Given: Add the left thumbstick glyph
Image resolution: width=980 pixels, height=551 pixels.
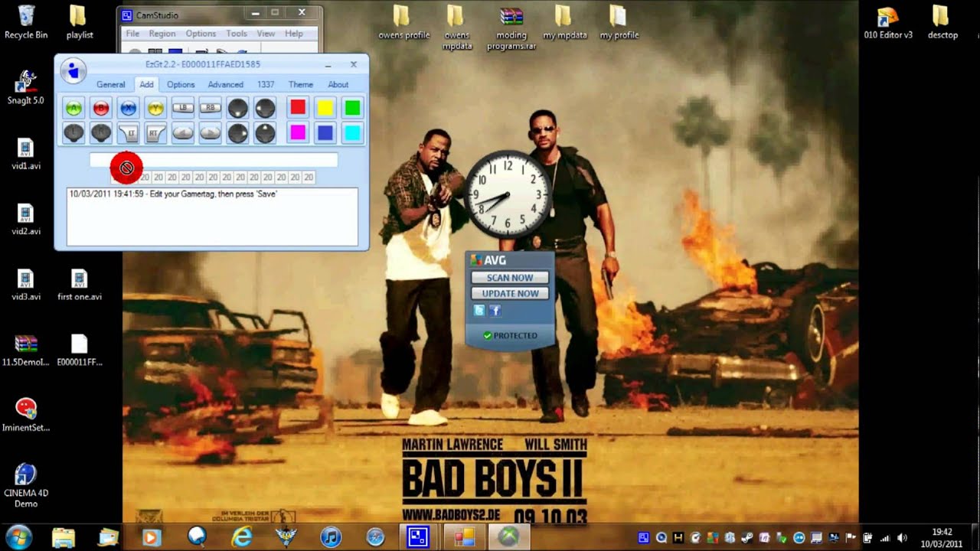Looking at the screenshot, I should 73,133.
